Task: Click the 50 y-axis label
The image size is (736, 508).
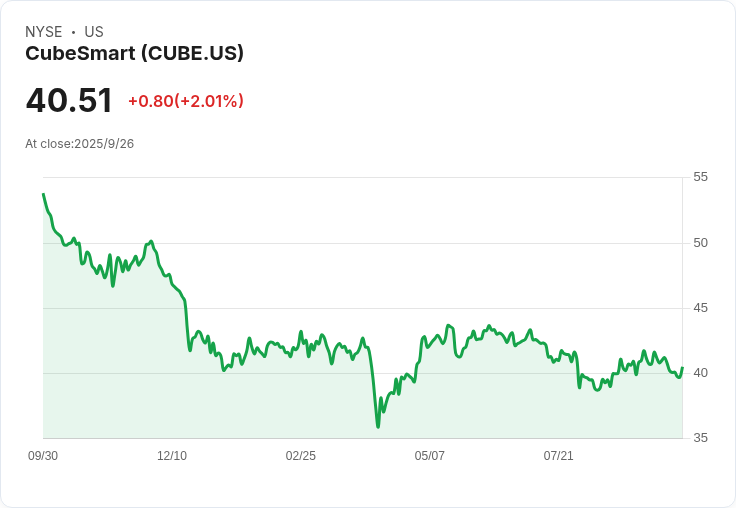Action: (x=700, y=243)
